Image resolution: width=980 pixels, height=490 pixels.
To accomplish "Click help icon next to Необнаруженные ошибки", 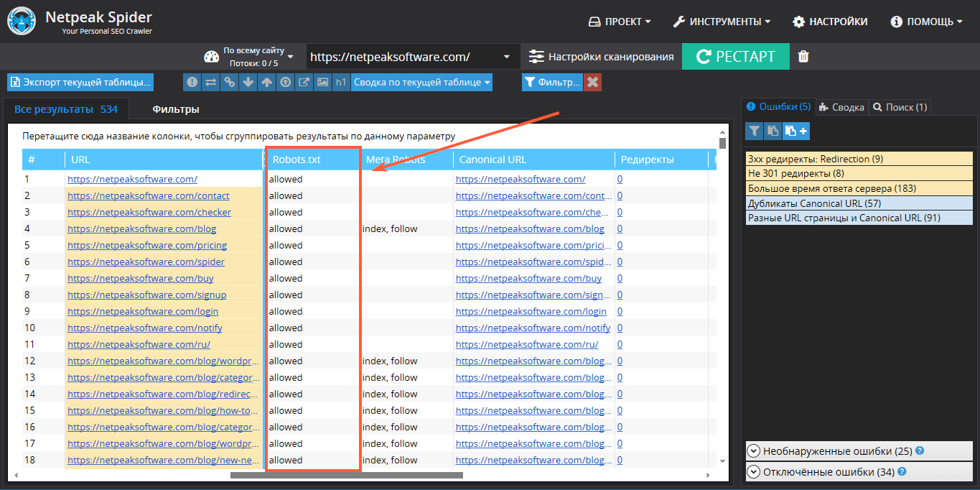I will pyautogui.click(x=920, y=451).
